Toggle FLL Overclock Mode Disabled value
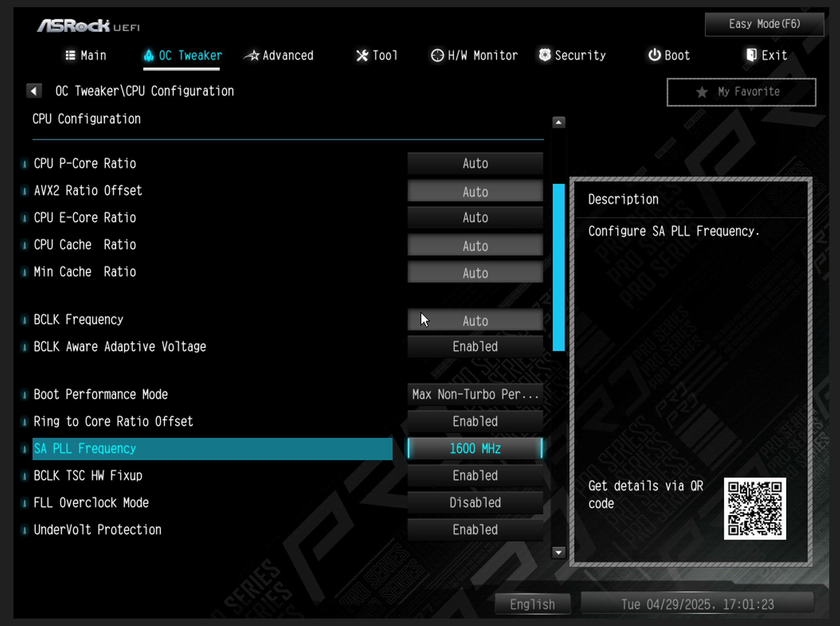840x626 pixels. [475, 502]
